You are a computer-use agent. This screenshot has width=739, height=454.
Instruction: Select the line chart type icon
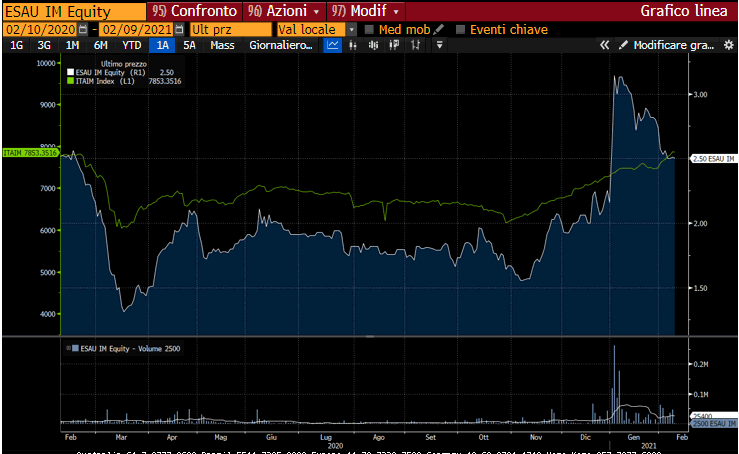point(333,46)
